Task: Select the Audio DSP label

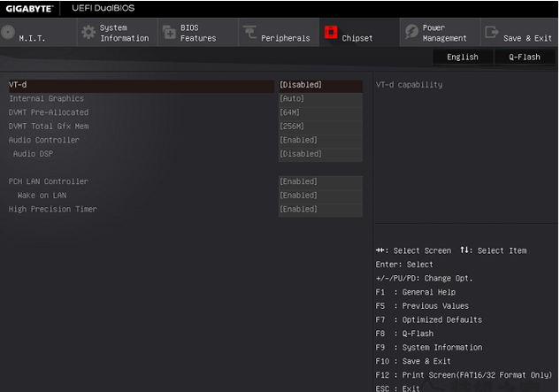Action: pos(34,154)
